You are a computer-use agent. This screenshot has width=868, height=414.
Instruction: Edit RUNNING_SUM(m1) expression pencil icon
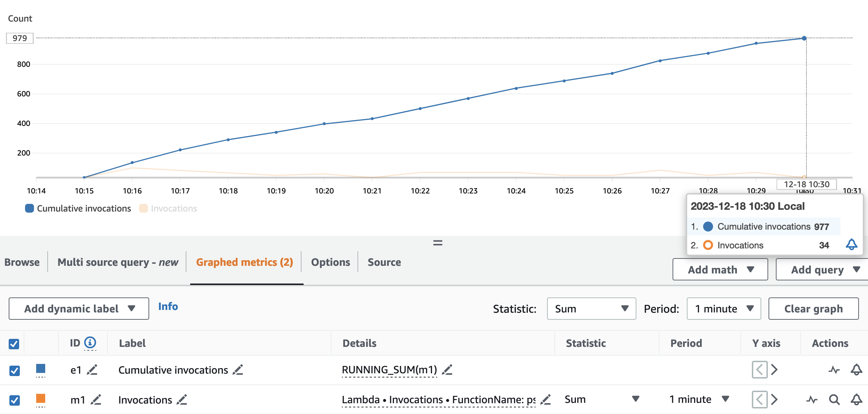coord(447,370)
